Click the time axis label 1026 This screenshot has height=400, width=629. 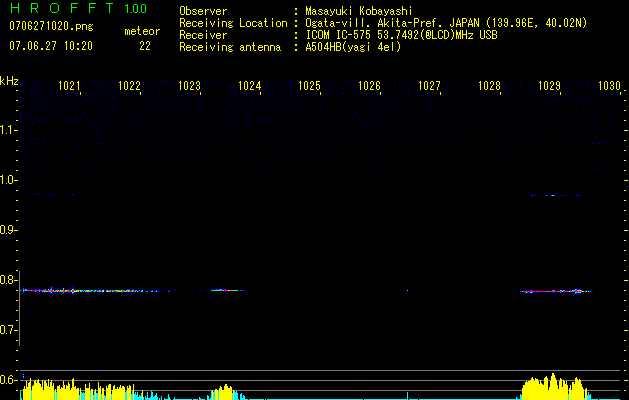[369, 86]
